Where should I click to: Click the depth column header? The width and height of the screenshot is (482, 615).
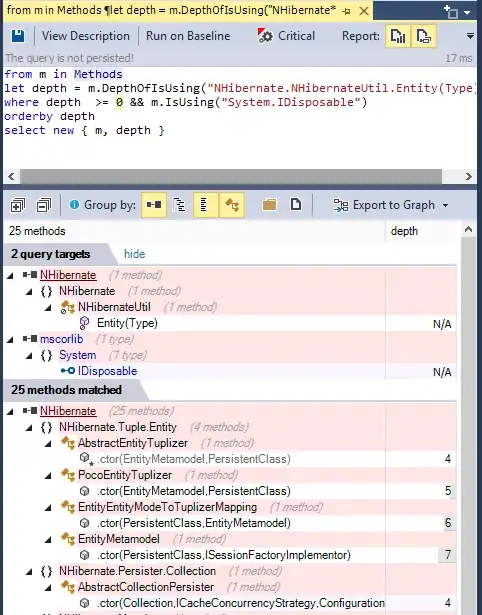tap(404, 231)
